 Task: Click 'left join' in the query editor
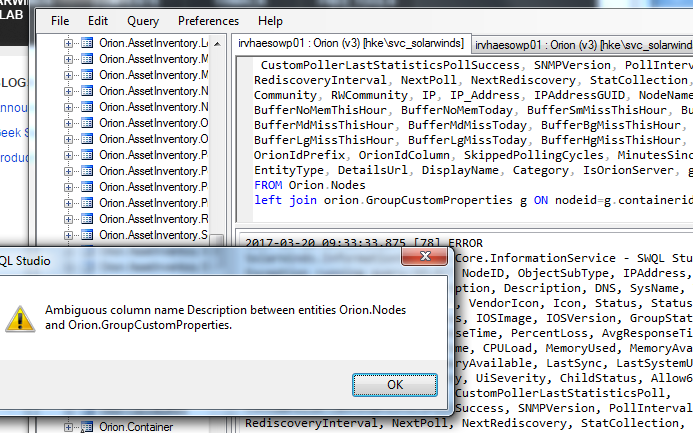click(x=285, y=200)
